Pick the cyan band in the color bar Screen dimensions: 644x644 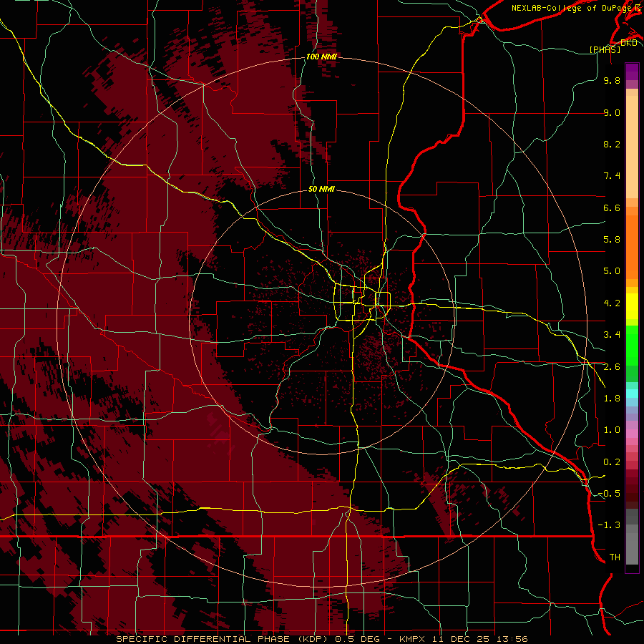click(632, 394)
